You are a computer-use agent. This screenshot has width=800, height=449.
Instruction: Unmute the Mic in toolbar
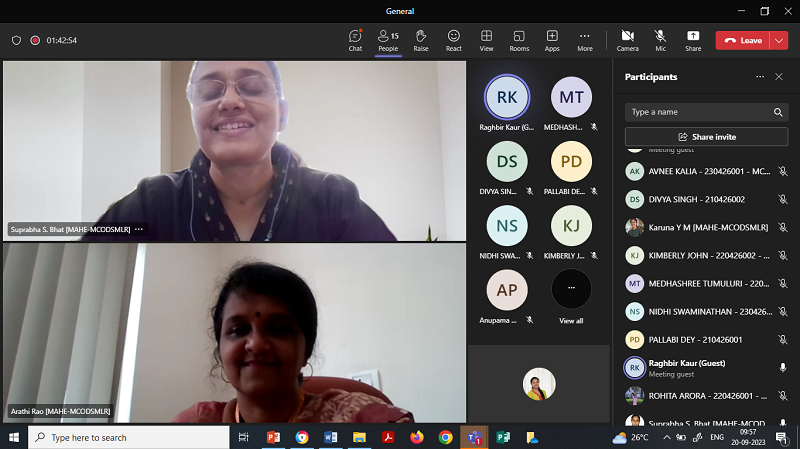click(660, 40)
